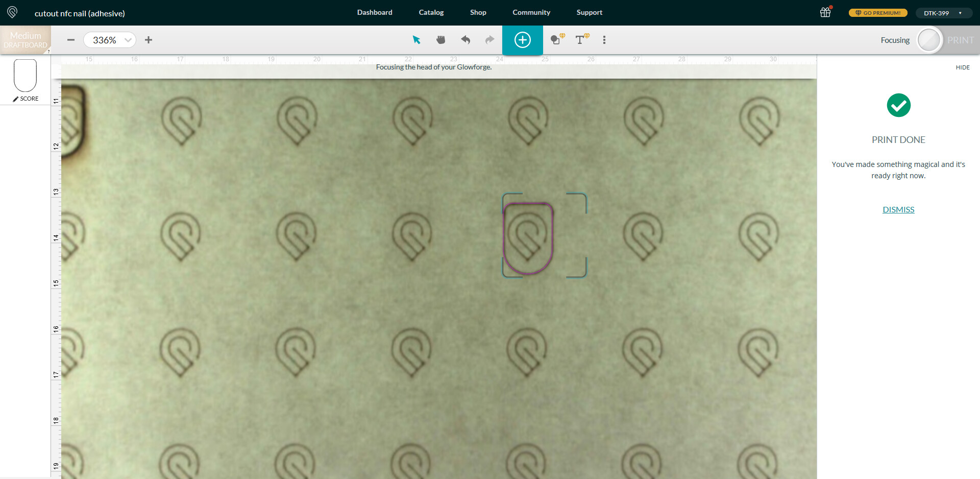
Task: Open the premium shapes tool
Action: coord(557,39)
